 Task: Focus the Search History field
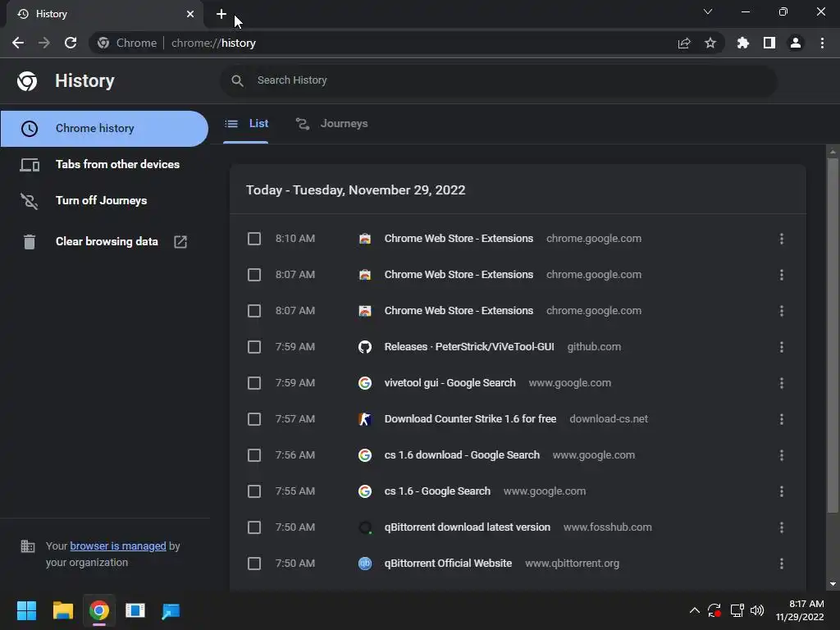[498, 80]
